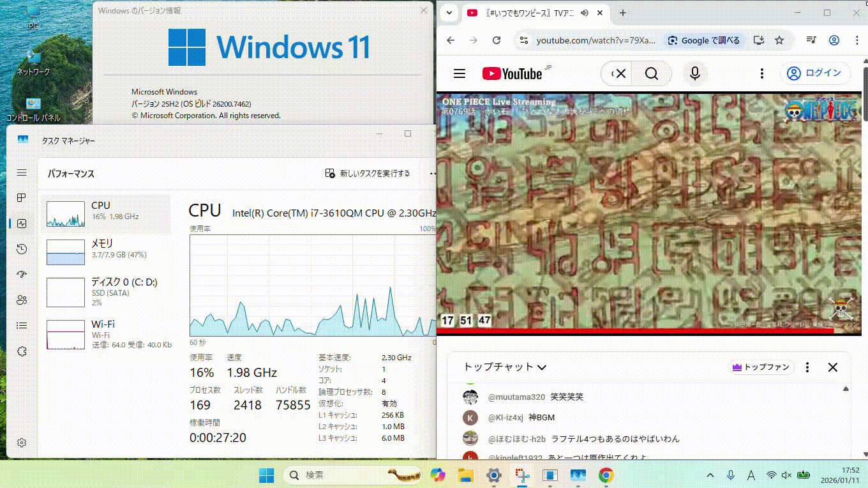The image size is (868, 488).
Task: Open Processes view in Task Manager sidebar
Action: (x=21, y=198)
